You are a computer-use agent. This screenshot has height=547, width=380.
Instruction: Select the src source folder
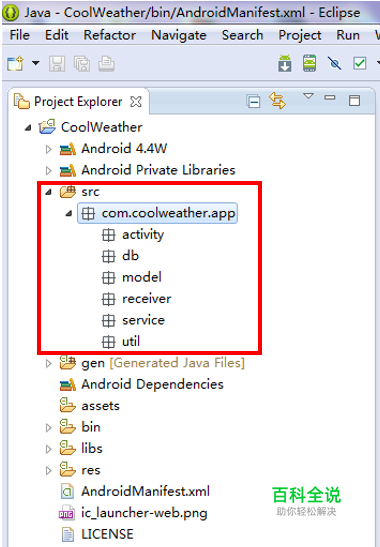coord(90,192)
